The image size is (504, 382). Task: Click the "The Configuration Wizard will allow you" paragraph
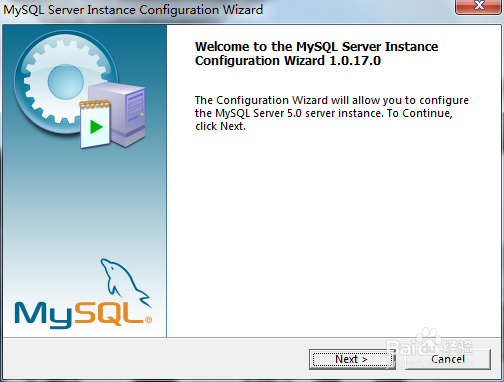(x=332, y=113)
